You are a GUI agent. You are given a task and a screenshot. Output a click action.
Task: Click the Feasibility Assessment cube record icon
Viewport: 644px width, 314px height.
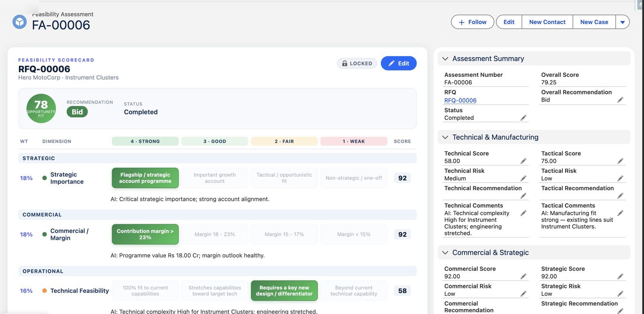[19, 22]
